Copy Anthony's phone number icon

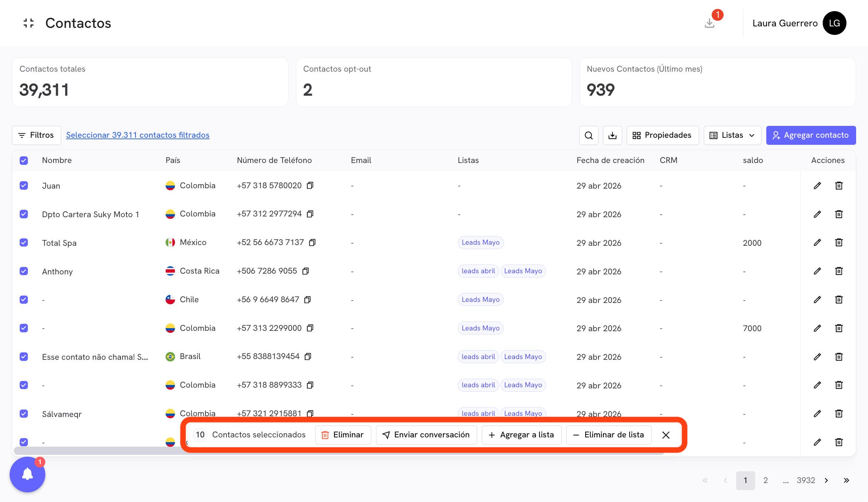[x=306, y=271]
